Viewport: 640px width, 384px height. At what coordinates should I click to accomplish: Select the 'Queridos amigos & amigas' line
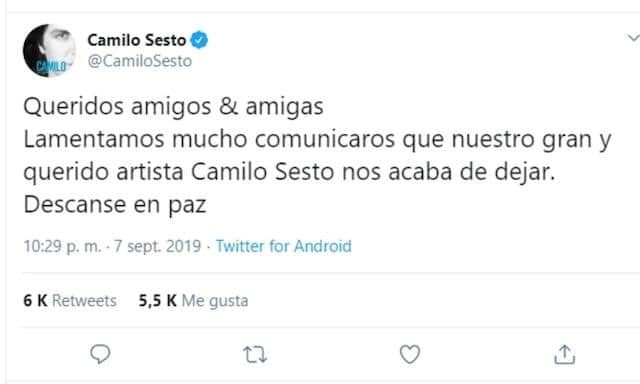click(173, 107)
